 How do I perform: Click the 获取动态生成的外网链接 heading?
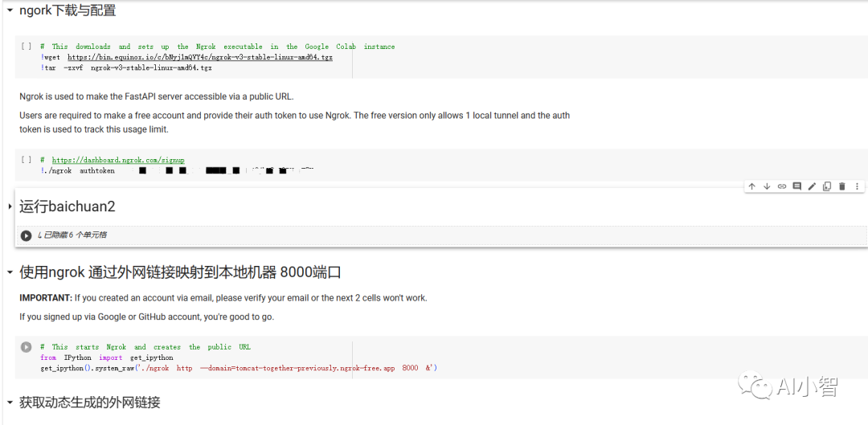[x=90, y=403]
